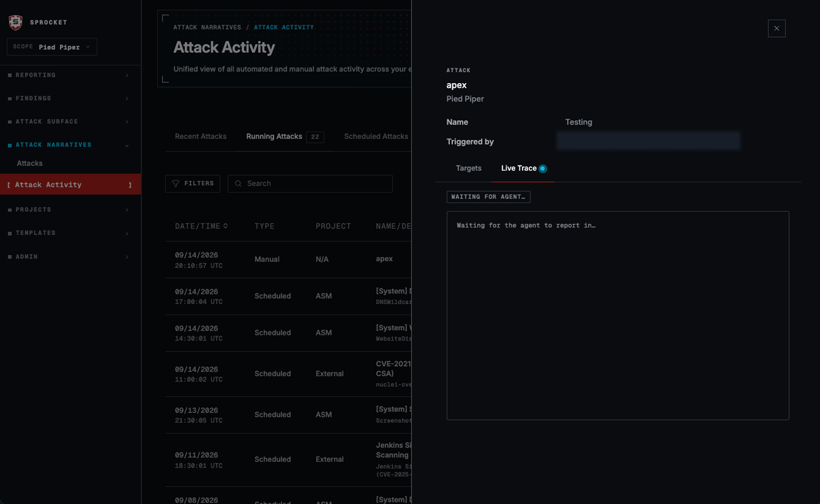Open the Scope Pied Piper dropdown
Viewport: 820px width, 504px height.
pyautogui.click(x=52, y=47)
